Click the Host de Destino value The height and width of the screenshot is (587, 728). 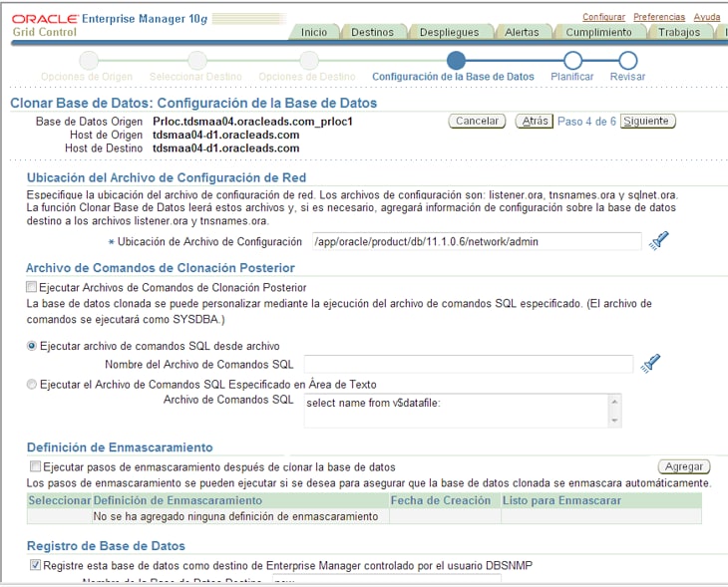pos(225,148)
